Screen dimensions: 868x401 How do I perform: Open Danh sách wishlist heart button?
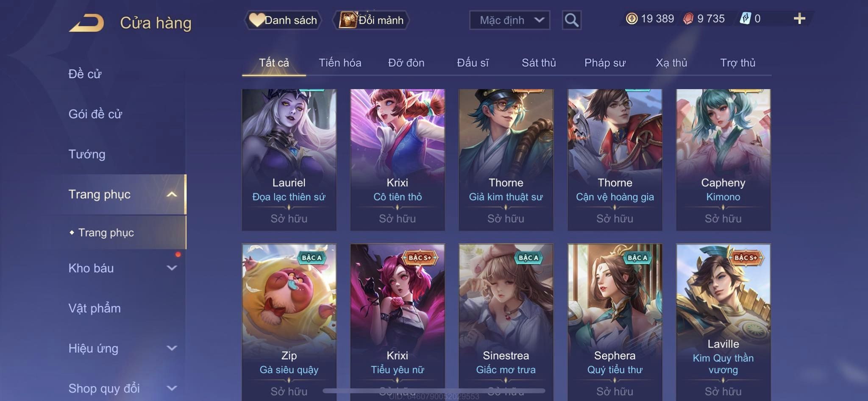click(283, 20)
